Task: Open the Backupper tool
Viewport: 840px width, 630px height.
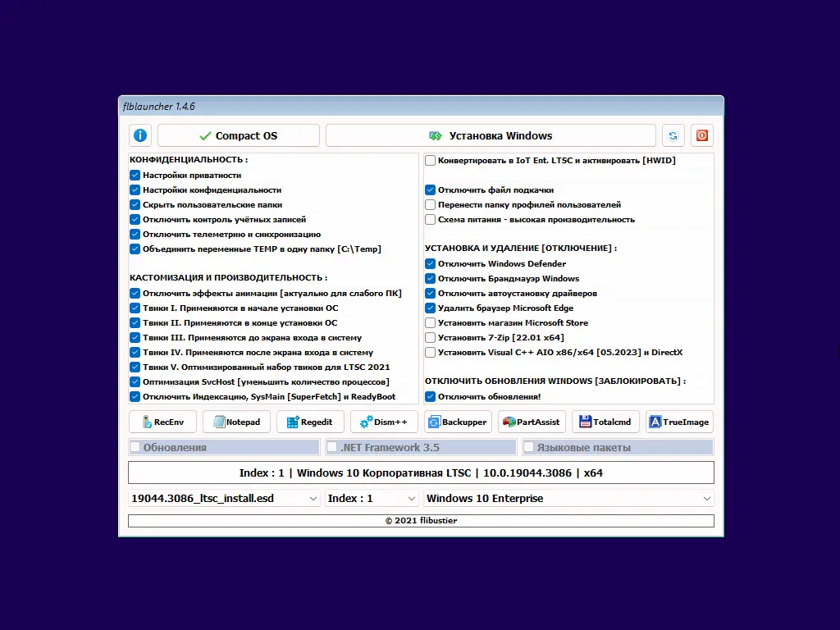Action: pos(458,421)
